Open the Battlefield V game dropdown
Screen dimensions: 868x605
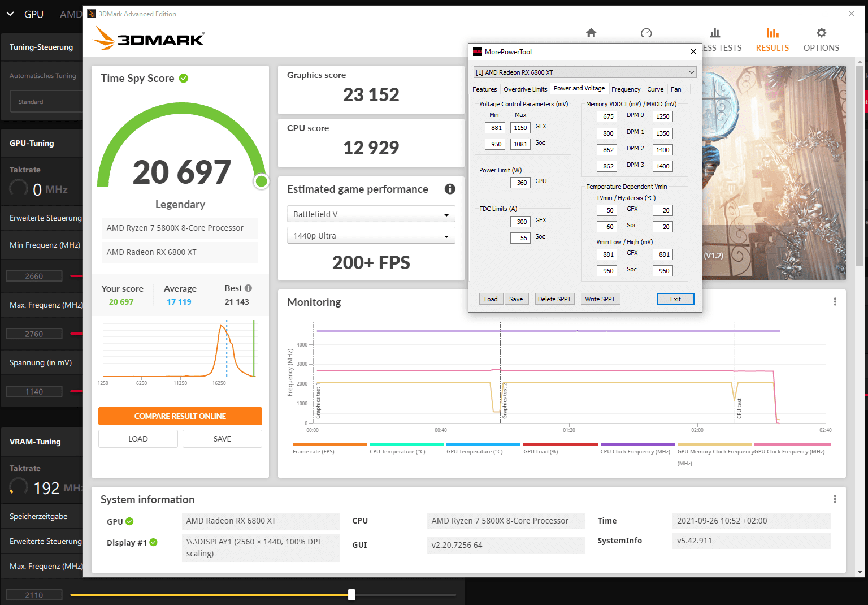click(371, 214)
